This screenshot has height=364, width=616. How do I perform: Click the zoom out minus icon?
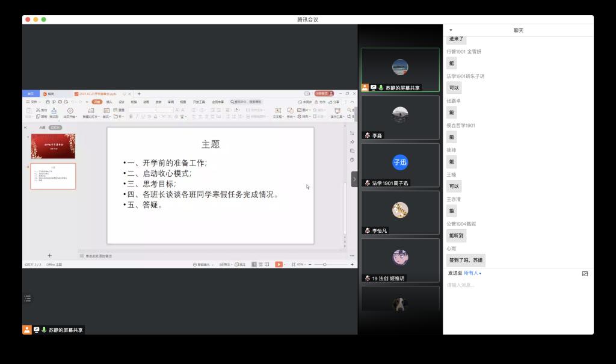pyautogui.click(x=310, y=264)
